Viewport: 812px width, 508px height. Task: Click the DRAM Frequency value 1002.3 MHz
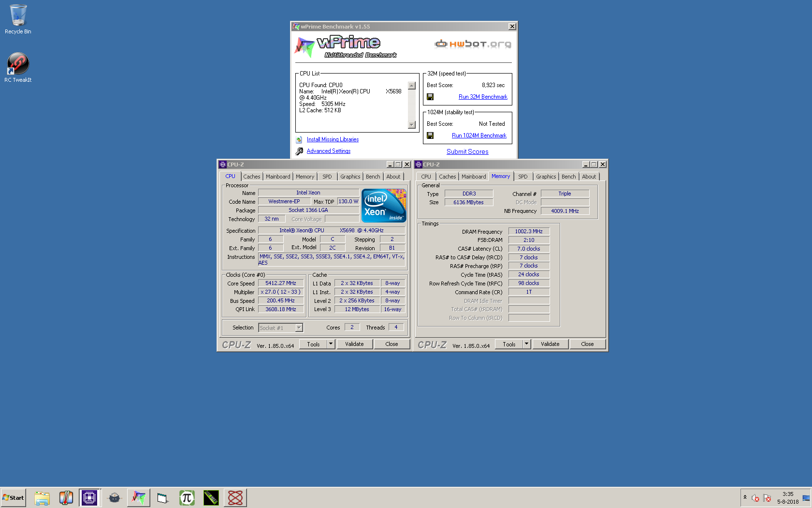click(529, 231)
